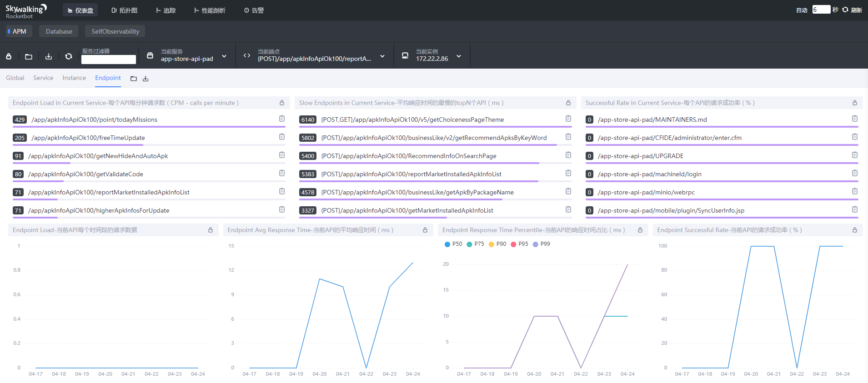Copy the SyncUserInfo.jsp endpoint name
Screen dimensions: 868x383
[855, 209]
